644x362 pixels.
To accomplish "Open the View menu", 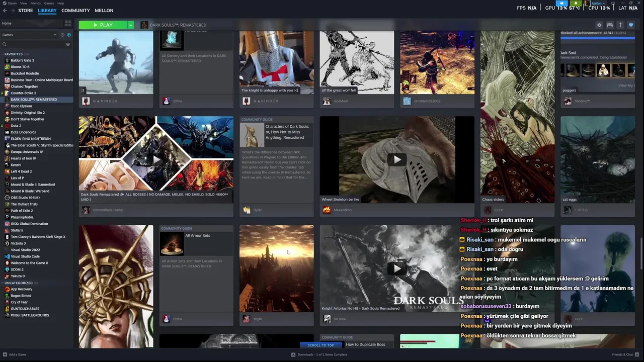I will pos(24,3).
